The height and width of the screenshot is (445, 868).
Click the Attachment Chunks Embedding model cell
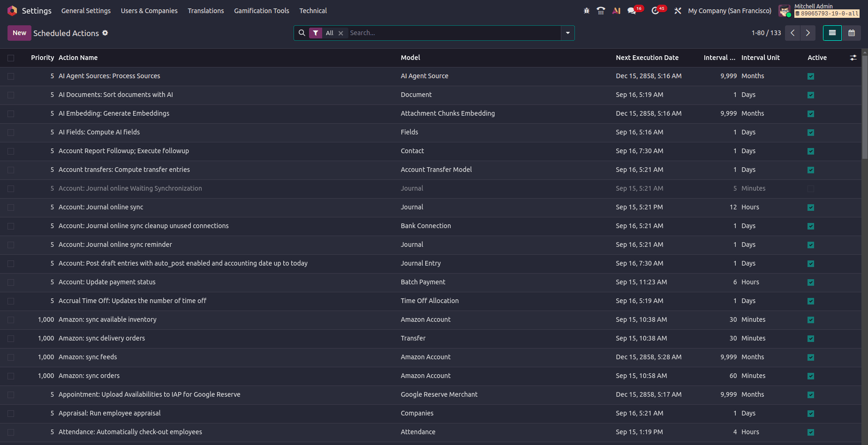448,113
